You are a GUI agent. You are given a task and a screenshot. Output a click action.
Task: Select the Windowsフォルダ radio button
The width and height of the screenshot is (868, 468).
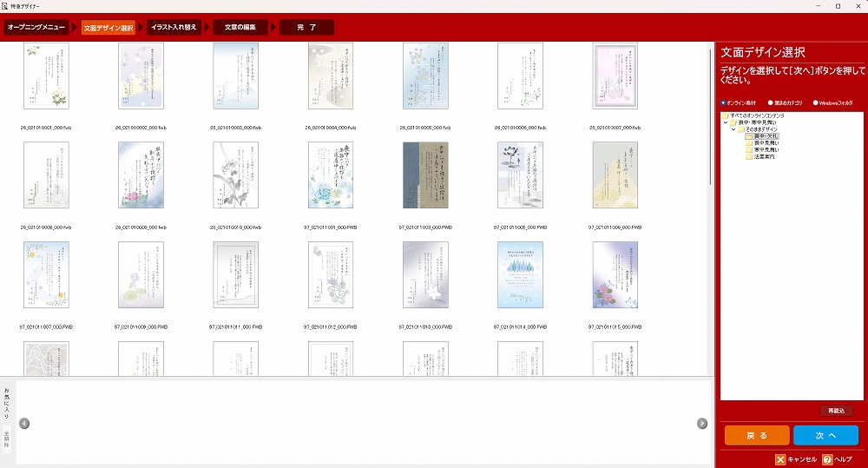816,102
